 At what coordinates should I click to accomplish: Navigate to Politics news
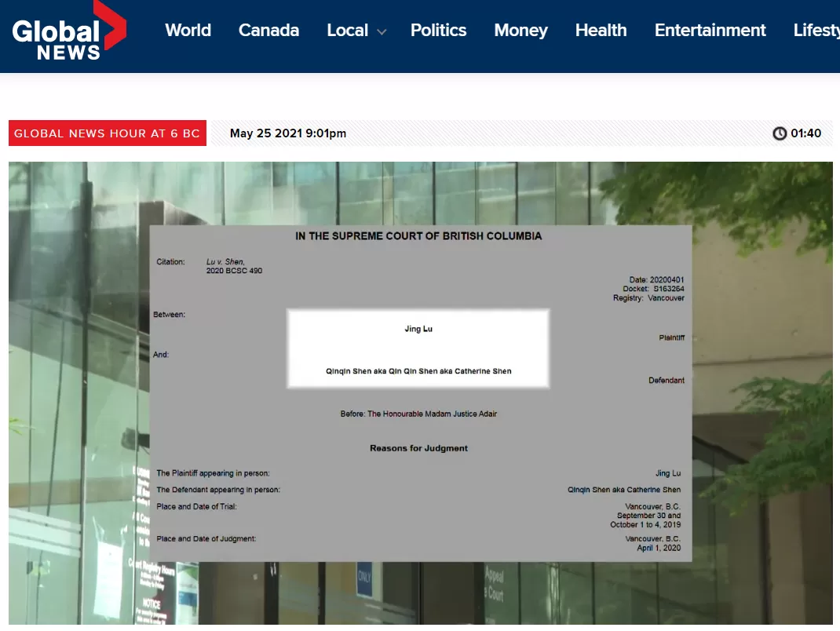pyautogui.click(x=438, y=30)
